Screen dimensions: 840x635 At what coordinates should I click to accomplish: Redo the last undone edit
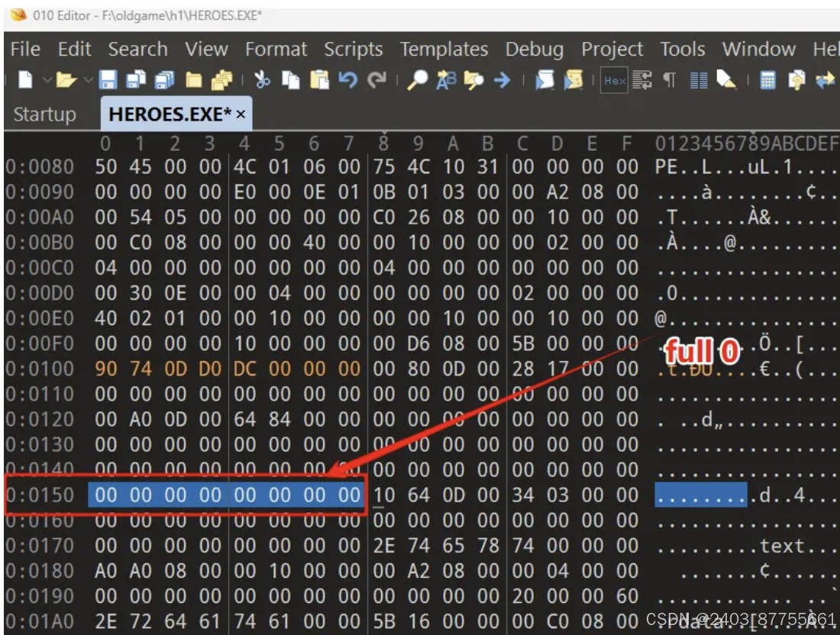click(376, 80)
